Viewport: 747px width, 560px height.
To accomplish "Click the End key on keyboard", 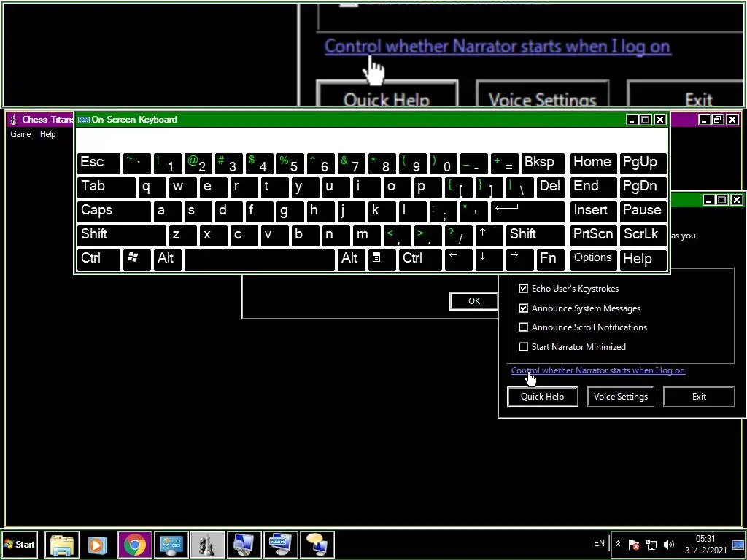I will coord(593,187).
